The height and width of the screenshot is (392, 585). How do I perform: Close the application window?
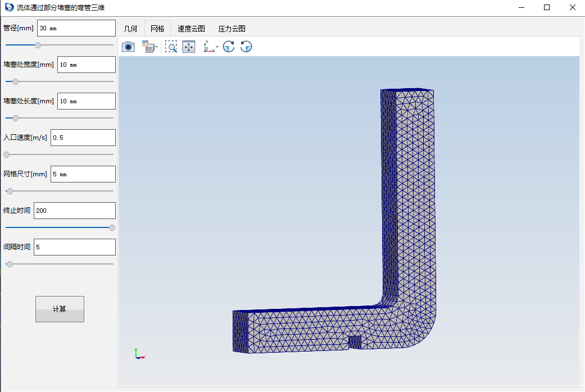573,7
